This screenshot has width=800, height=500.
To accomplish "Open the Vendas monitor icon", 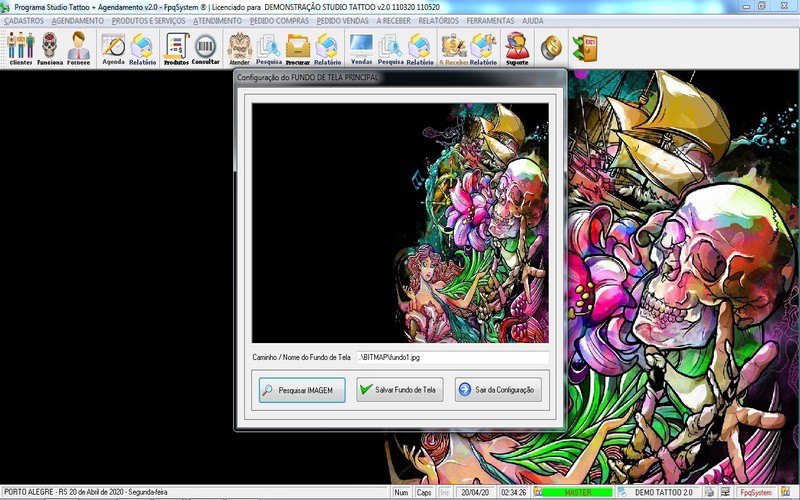I will [361, 48].
